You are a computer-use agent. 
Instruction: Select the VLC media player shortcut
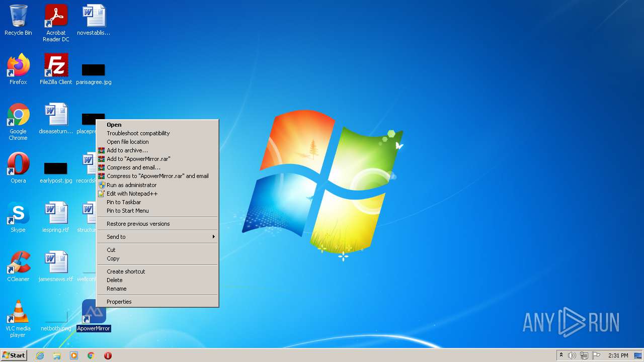pos(18,319)
